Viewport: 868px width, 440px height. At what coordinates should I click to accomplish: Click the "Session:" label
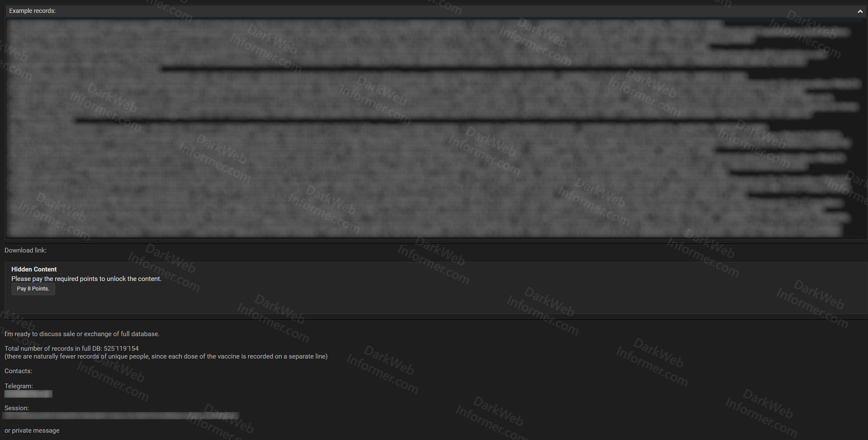point(16,408)
